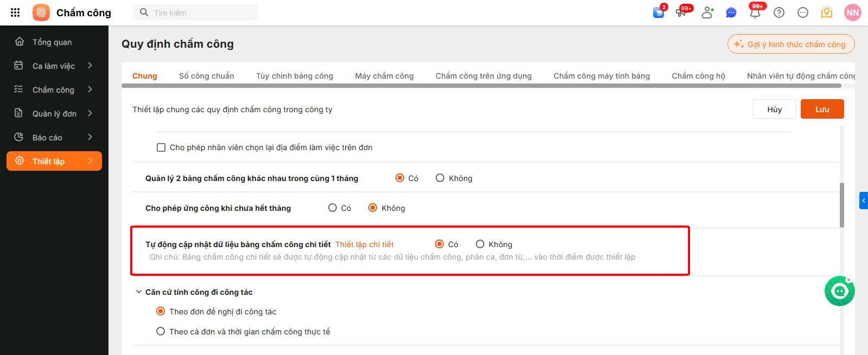Switch to Số công chuẩn tab

point(207,76)
